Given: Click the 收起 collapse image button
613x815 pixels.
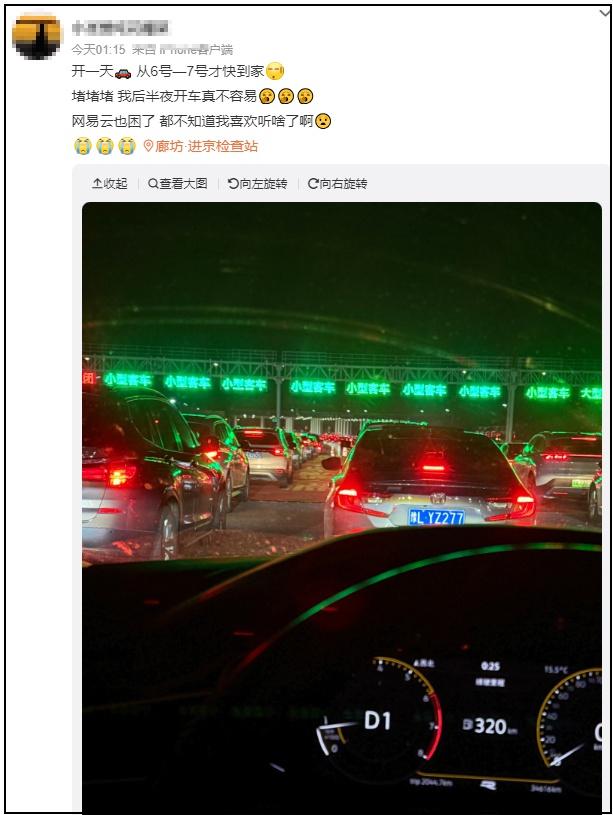Looking at the screenshot, I should click(x=110, y=183).
